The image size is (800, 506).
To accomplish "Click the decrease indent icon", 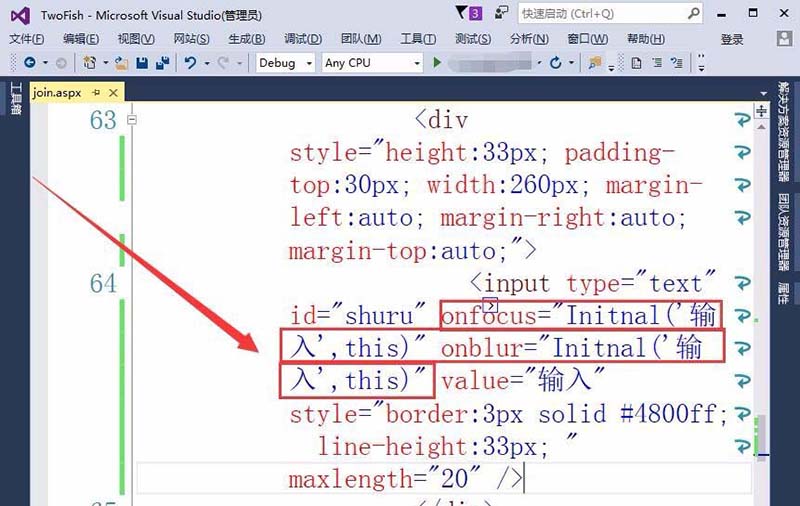I will 657,63.
